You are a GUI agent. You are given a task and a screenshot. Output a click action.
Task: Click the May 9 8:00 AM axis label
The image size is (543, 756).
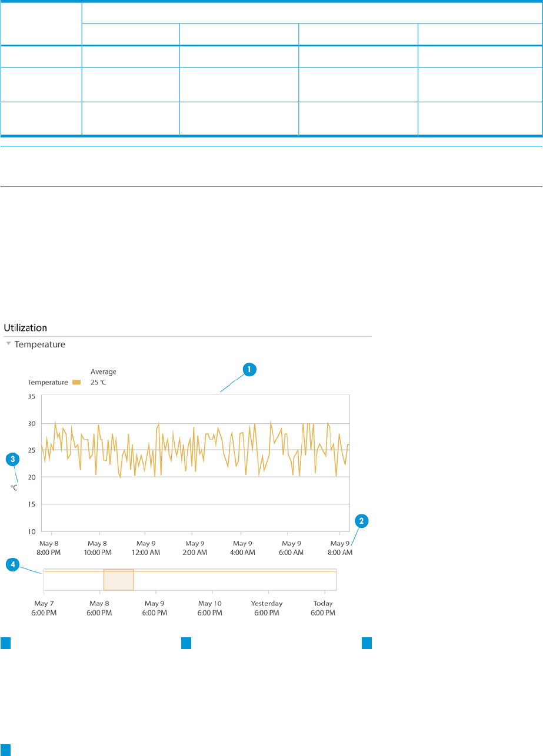pos(340,548)
